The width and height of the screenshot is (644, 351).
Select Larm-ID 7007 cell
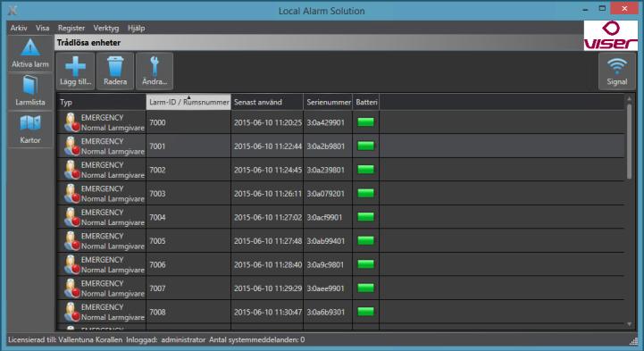coord(188,288)
